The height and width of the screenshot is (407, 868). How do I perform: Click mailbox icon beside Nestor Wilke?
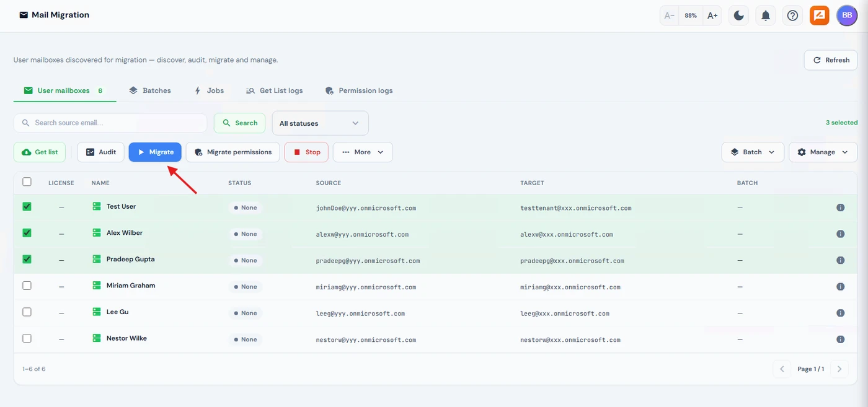97,338
